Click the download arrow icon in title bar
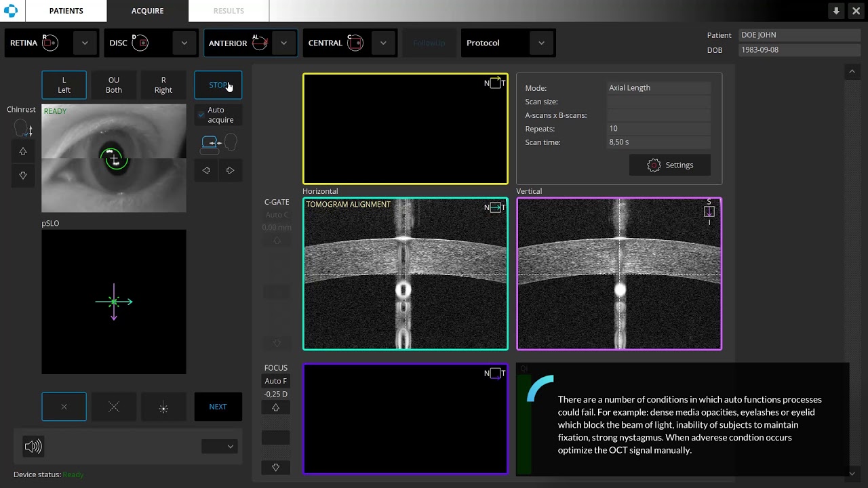Image resolution: width=868 pixels, height=488 pixels. point(836,11)
